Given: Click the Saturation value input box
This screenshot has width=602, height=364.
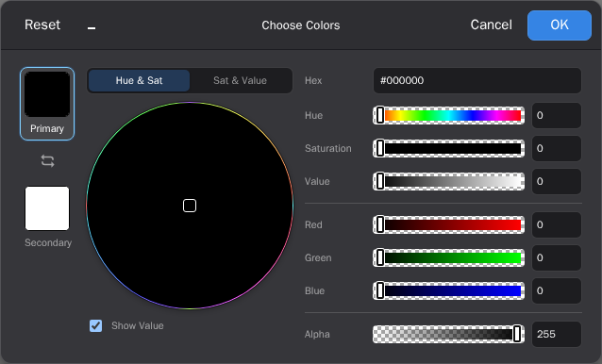Looking at the screenshot, I should (557, 148).
